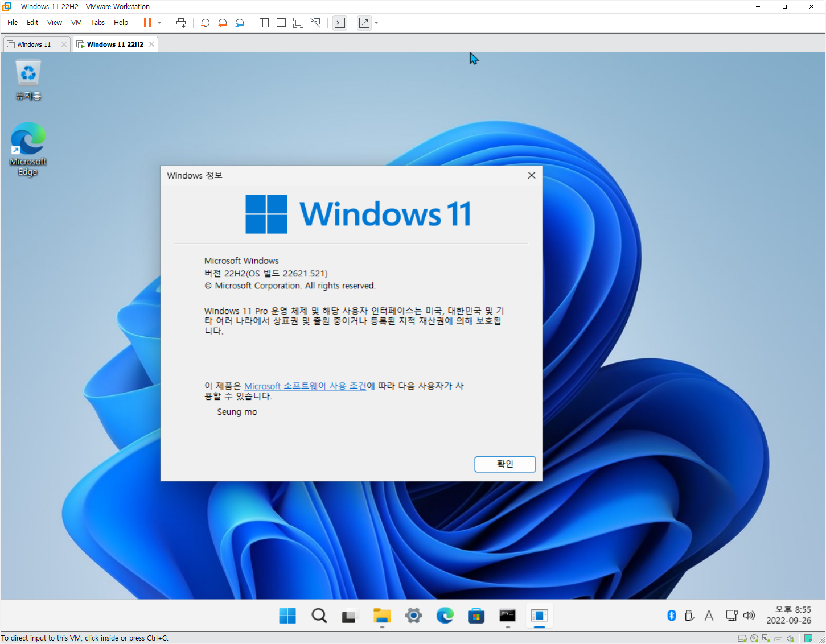Switch to Unity mode in VMware toolbar
This screenshot has height=644, width=826.
click(315, 23)
